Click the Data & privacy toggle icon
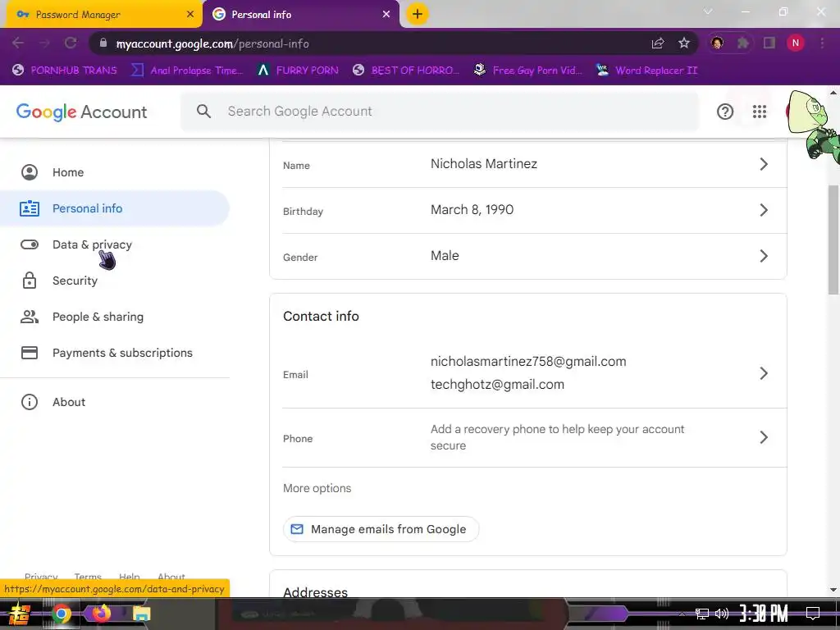840x630 pixels. [x=30, y=244]
